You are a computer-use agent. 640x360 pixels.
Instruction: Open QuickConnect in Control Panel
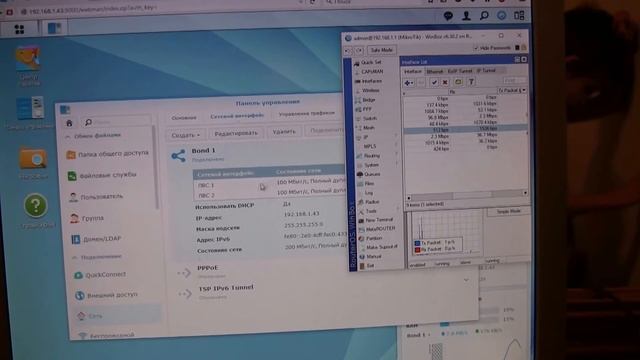[100, 275]
